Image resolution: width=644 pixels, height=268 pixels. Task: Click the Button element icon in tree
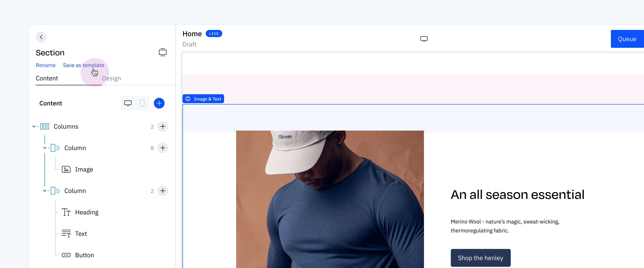coord(66,255)
